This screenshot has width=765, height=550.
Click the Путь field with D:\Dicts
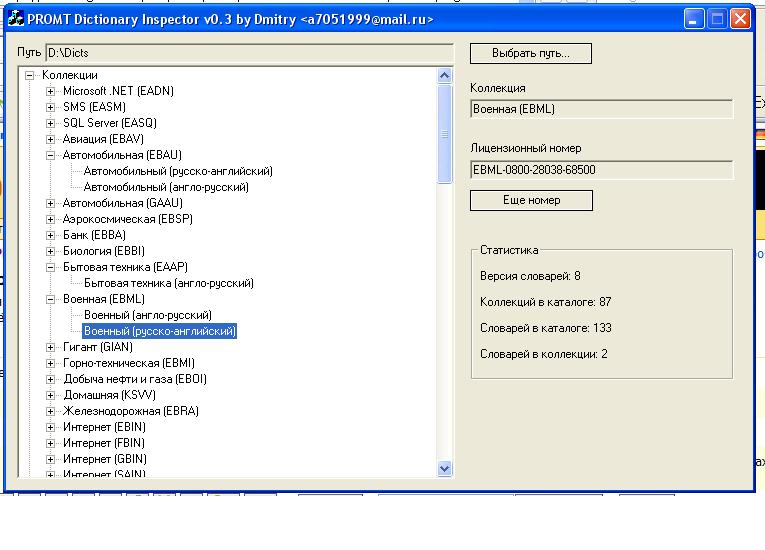click(249, 53)
